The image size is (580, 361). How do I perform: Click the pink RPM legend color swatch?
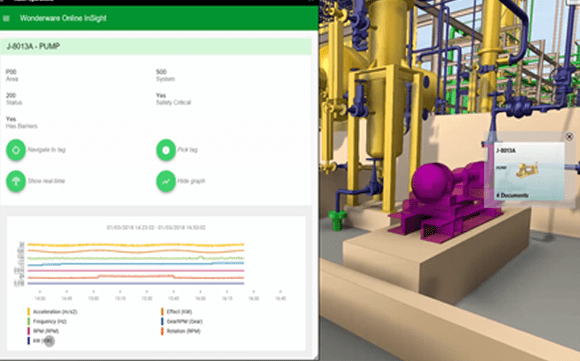29,331
